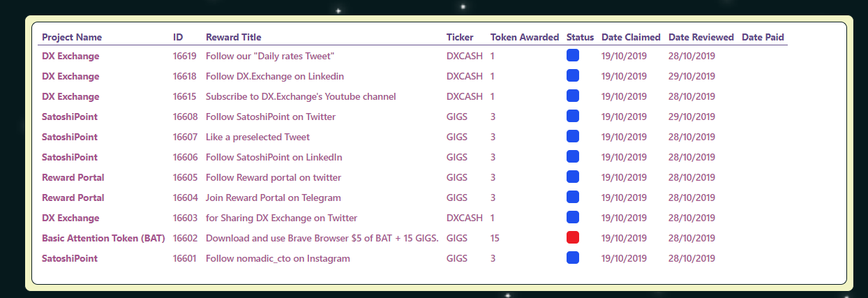Screen dimensions: 868x298
Task: Click the DXCASH ticker in row 16618
Action: [x=464, y=76]
